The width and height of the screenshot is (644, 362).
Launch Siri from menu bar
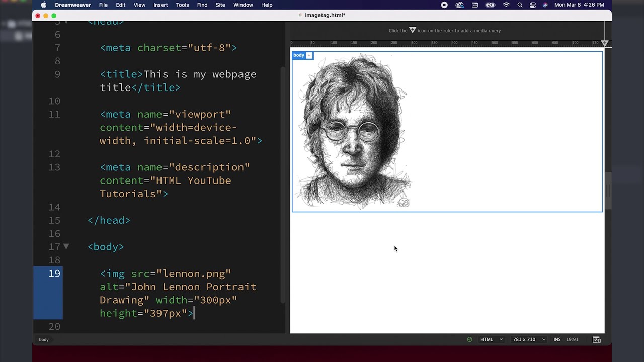click(545, 5)
